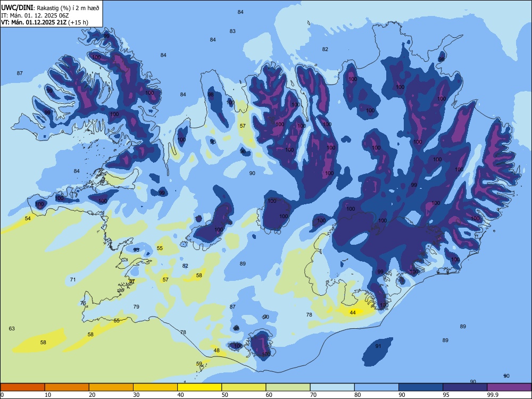Click the humidity value "54" on the map
This screenshot has width=532, height=399.
[28, 218]
